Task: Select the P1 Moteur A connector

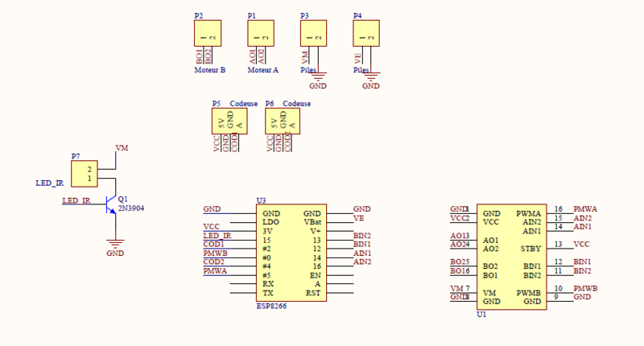Action: coord(261,34)
